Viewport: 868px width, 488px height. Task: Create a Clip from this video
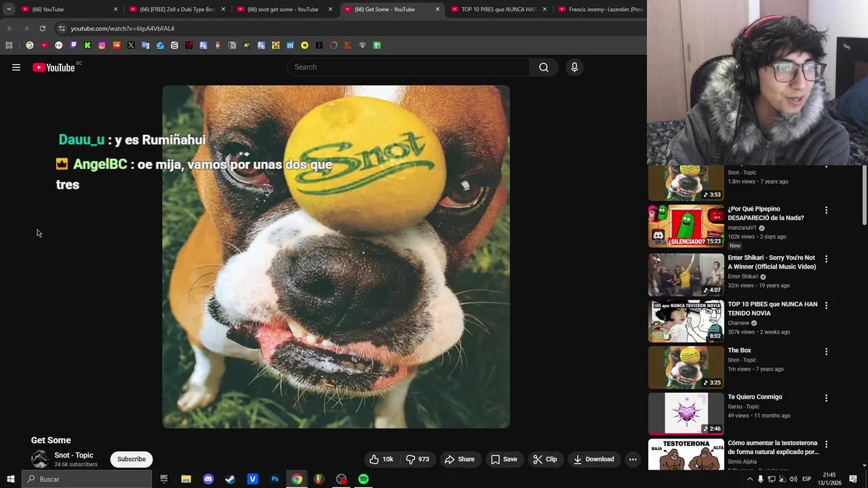pos(545,459)
